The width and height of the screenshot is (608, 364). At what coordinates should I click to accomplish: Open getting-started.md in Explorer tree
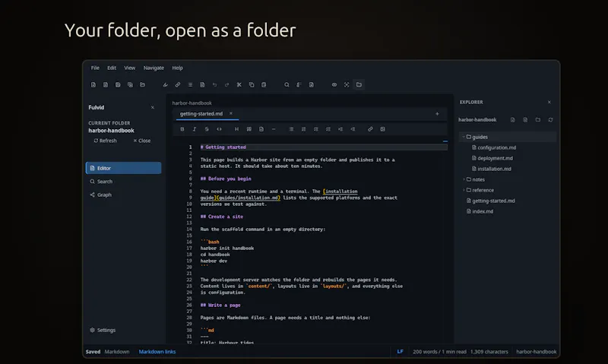tap(490, 201)
